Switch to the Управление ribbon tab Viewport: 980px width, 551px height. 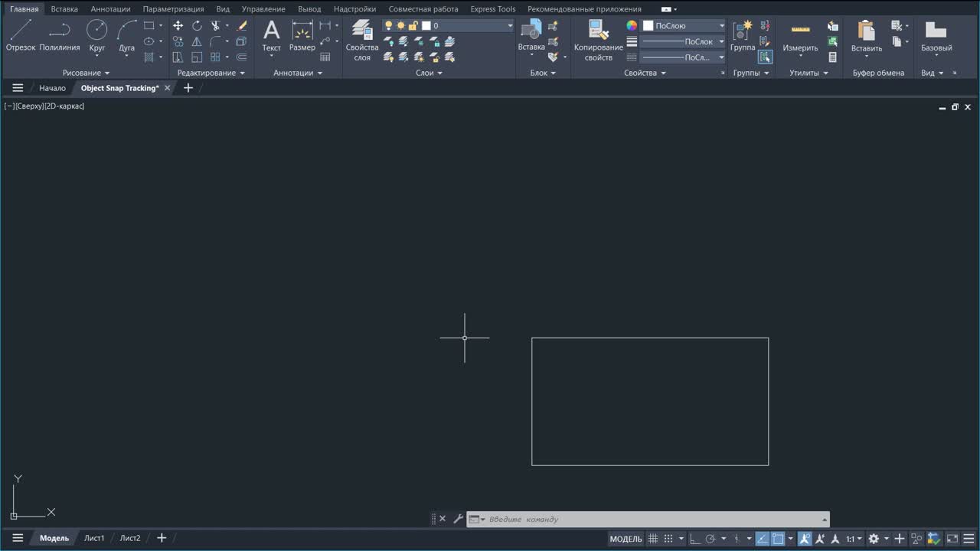(x=263, y=9)
